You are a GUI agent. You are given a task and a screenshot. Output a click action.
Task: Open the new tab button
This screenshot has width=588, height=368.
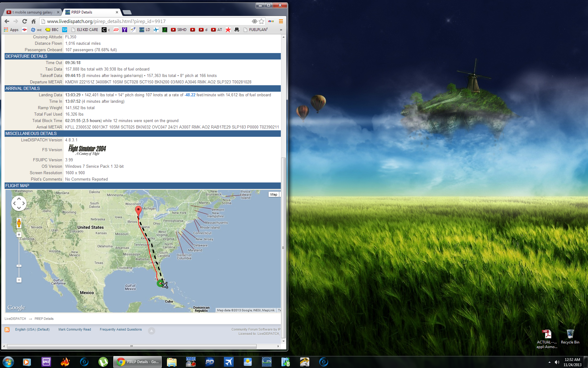click(127, 12)
